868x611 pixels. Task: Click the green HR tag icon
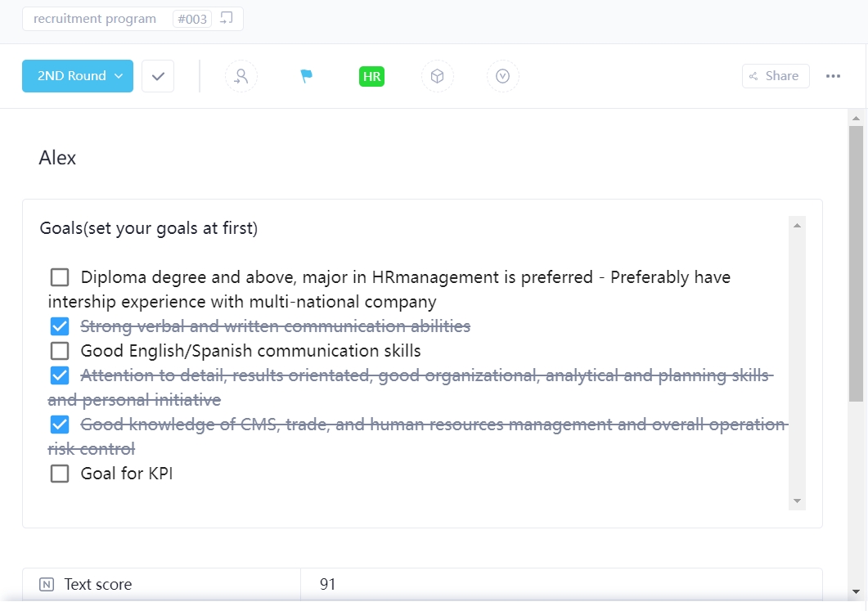pos(371,75)
